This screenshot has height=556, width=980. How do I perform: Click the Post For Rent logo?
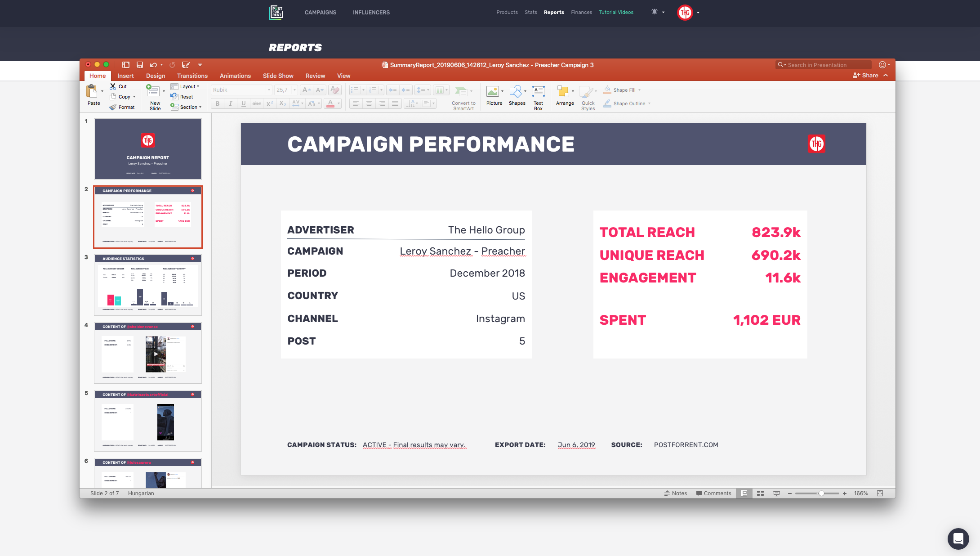click(x=276, y=12)
